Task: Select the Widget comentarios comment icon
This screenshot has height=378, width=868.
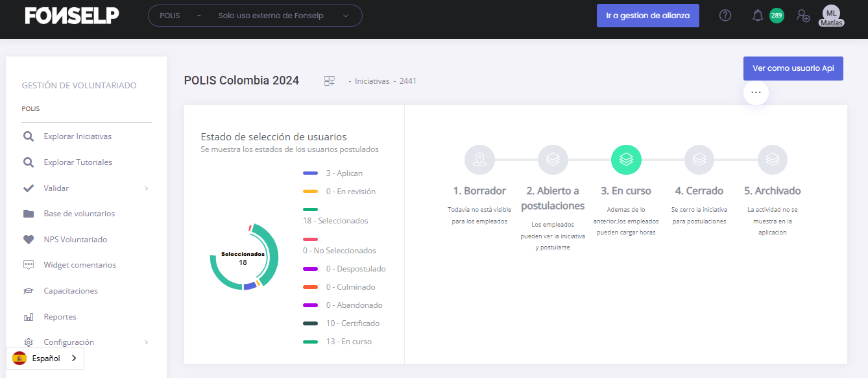Action: pos(29,264)
